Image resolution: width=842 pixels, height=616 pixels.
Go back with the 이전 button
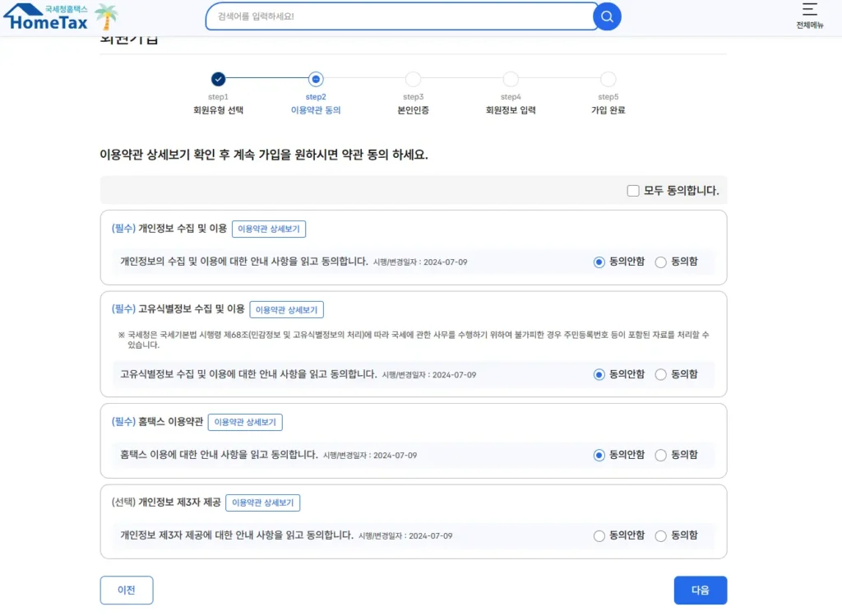tap(126, 591)
